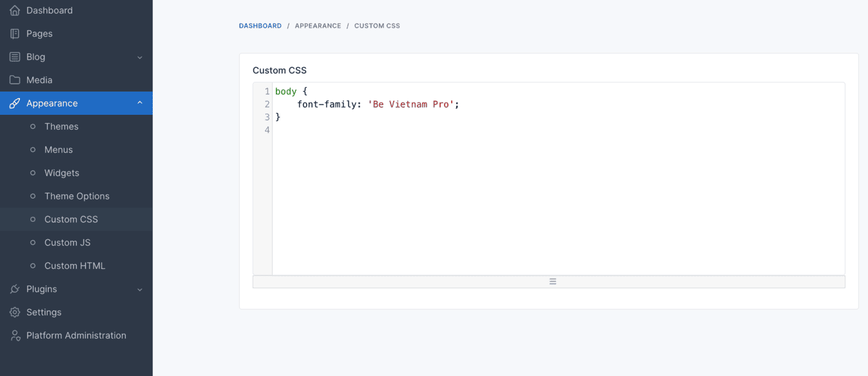Screen dimensions: 868x376
Task: Click line number 2 in the editor gutter
Action: tap(267, 104)
